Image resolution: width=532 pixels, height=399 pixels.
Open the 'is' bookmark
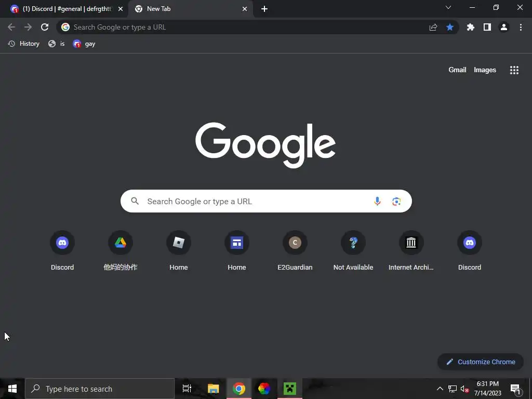coord(56,44)
